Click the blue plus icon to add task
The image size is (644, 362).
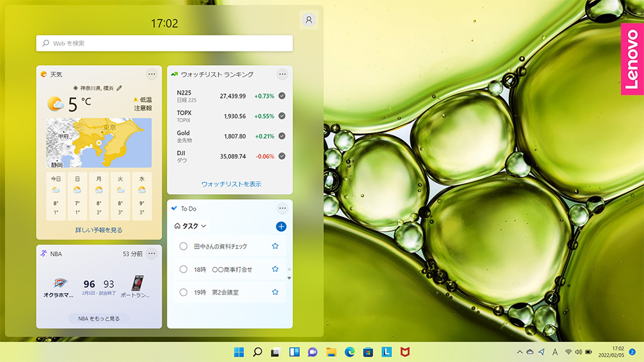pos(281,226)
